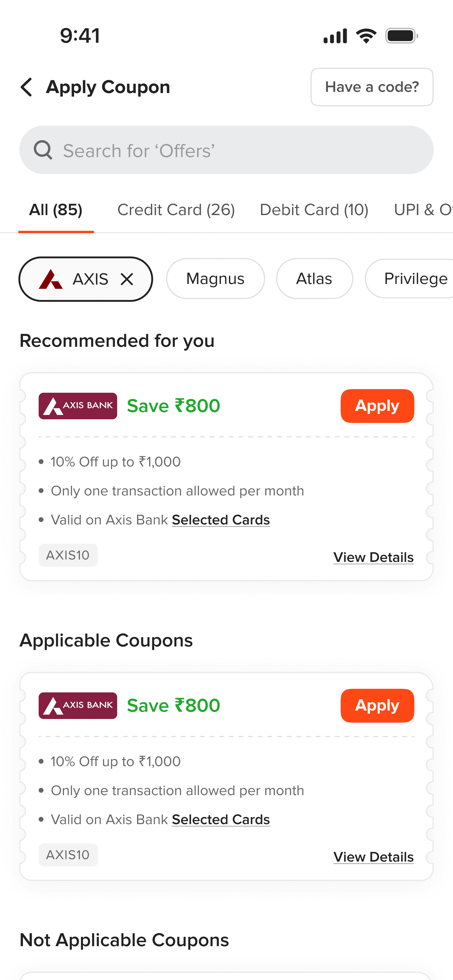This screenshot has width=453, height=980.
Task: Tap the Axis logo in the AXIS chip
Action: tap(51, 279)
